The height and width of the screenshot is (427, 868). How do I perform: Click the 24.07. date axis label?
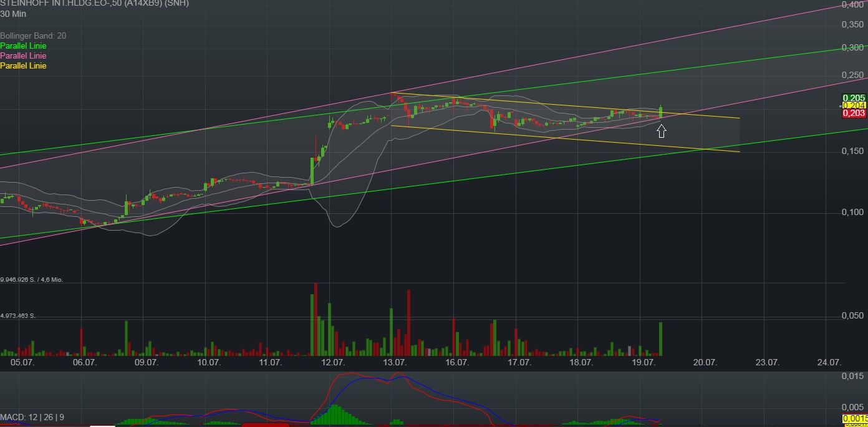click(827, 362)
